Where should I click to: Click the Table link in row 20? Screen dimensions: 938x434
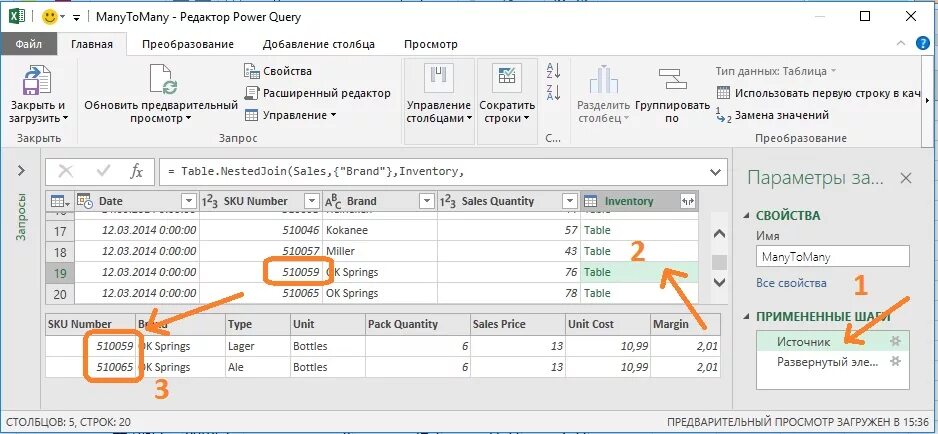(597, 293)
